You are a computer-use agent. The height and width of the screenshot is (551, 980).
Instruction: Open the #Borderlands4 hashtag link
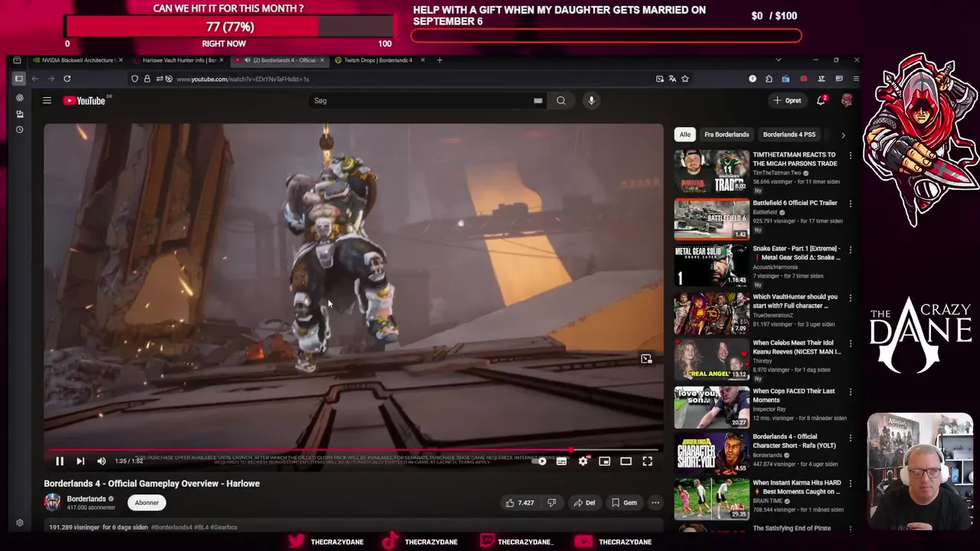(x=171, y=527)
